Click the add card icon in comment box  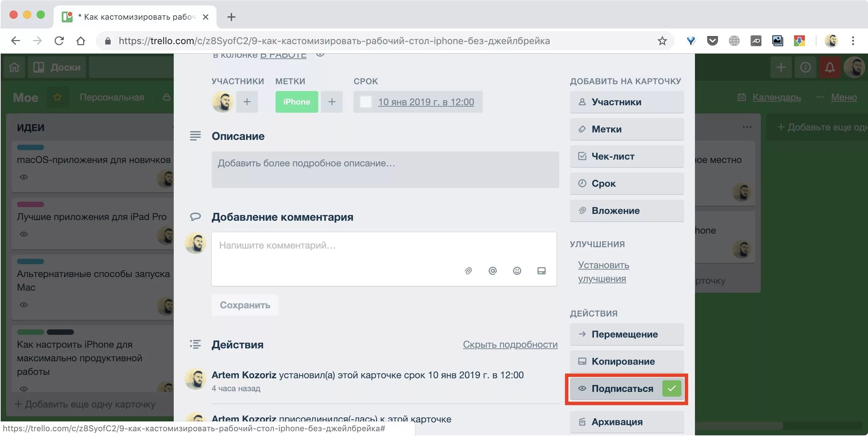click(541, 271)
